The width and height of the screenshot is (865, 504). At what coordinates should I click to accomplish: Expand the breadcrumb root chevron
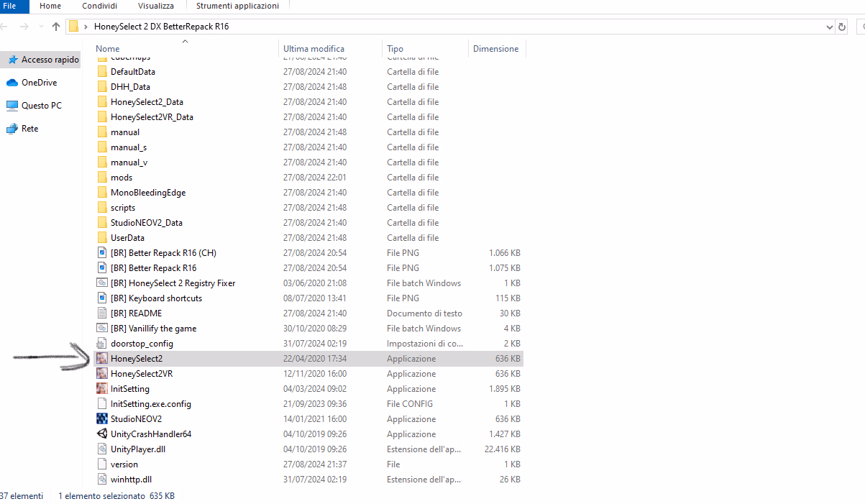click(86, 27)
